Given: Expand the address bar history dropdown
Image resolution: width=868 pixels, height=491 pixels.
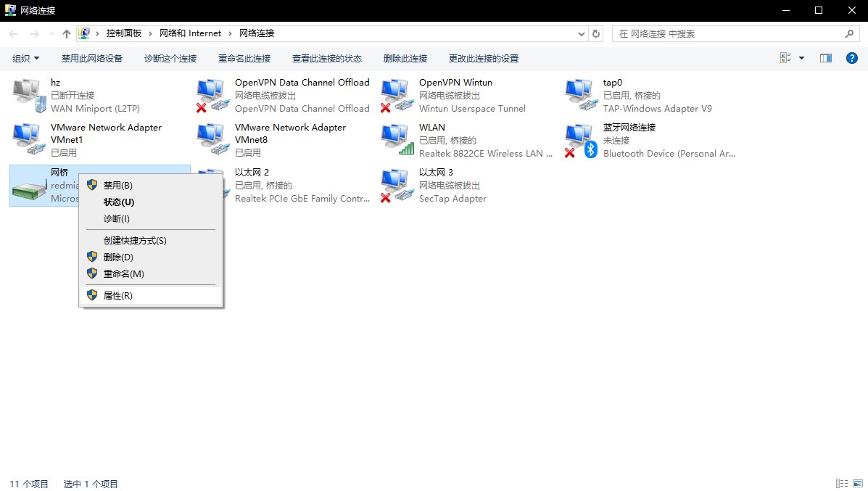Looking at the screenshot, I should [582, 33].
